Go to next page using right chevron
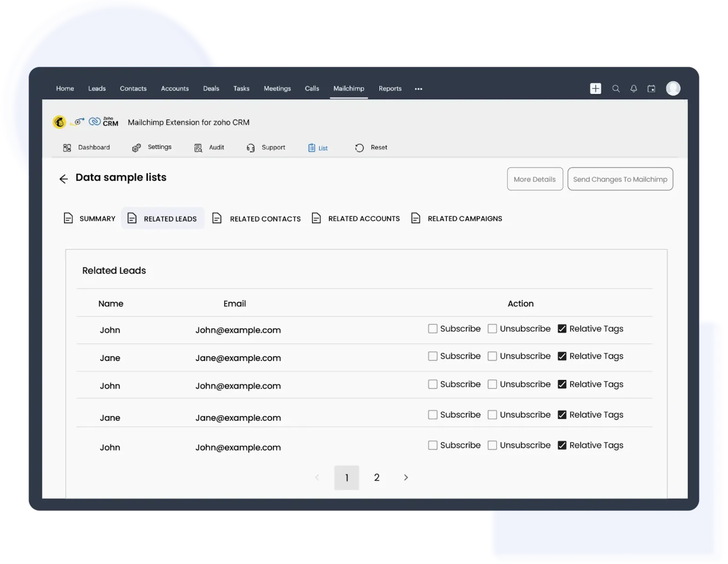 tap(406, 477)
